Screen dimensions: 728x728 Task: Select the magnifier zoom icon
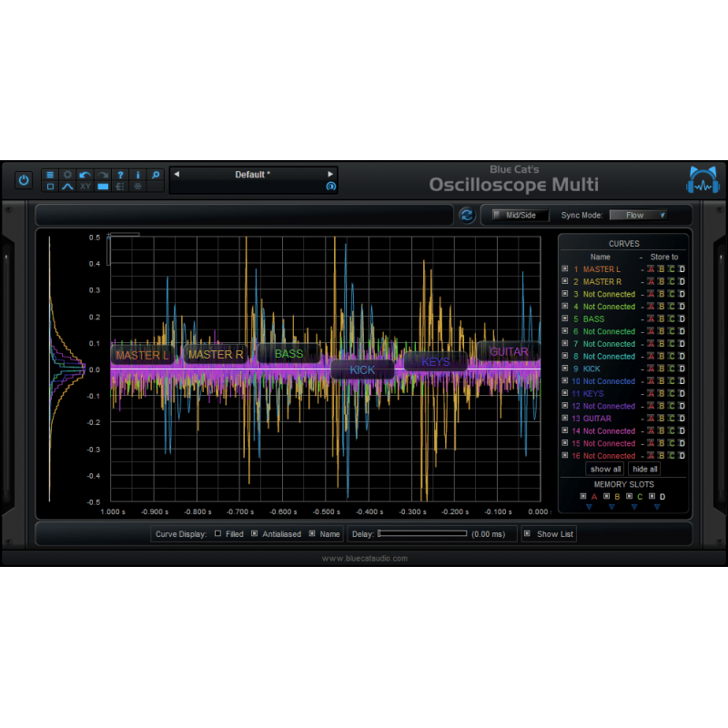(155, 175)
